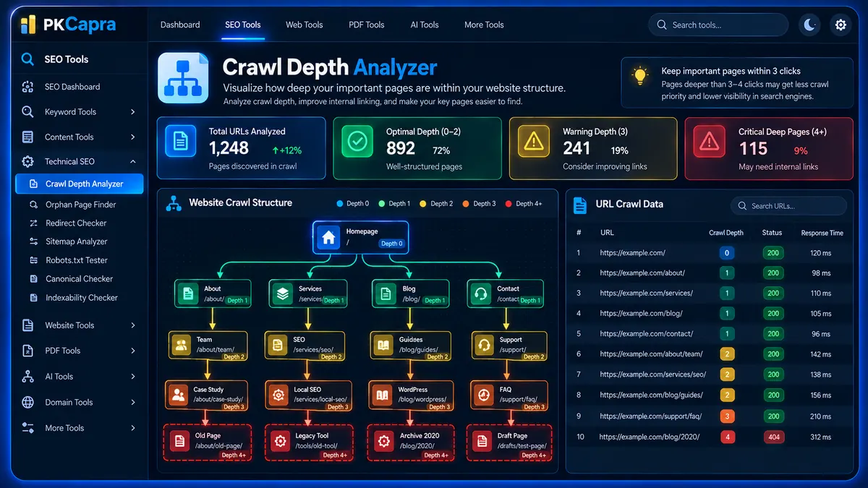Select the About node icon
868x488 pixels.
click(188, 294)
